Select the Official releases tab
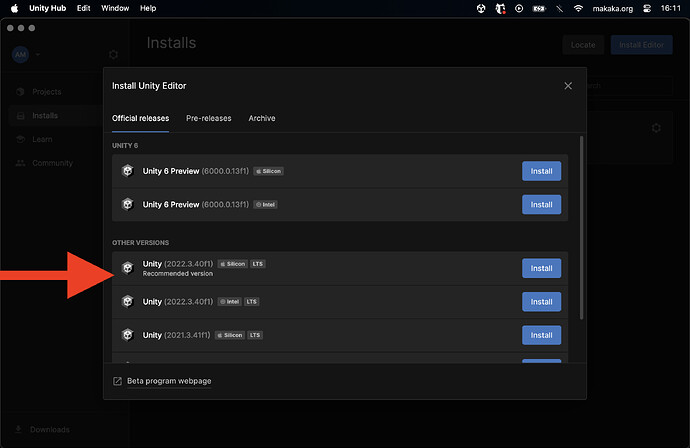Image resolution: width=690 pixels, height=448 pixels. [140, 118]
